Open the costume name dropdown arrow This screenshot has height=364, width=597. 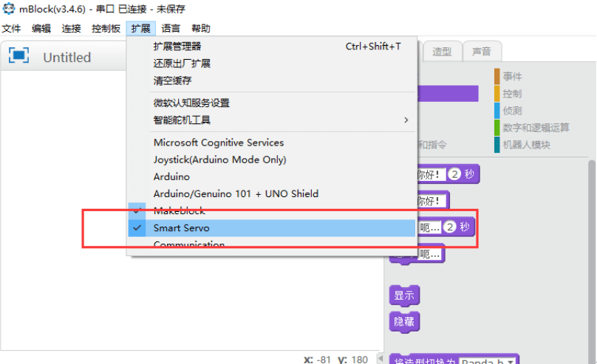click(510, 361)
